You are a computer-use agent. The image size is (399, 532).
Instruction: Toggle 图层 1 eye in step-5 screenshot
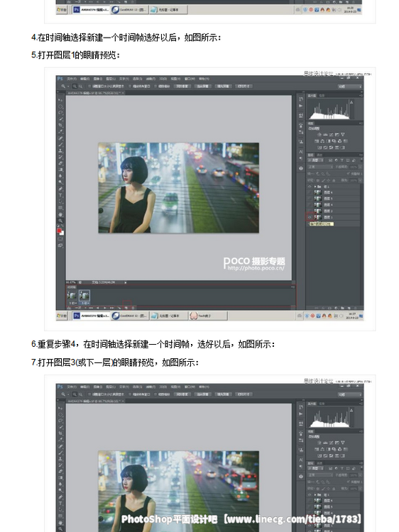pos(310,217)
